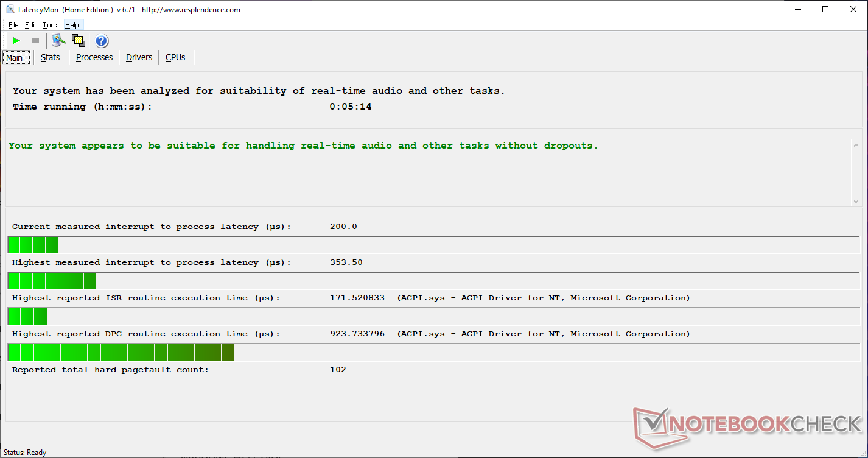Click the ISR time value 171.520833

[x=357, y=298]
